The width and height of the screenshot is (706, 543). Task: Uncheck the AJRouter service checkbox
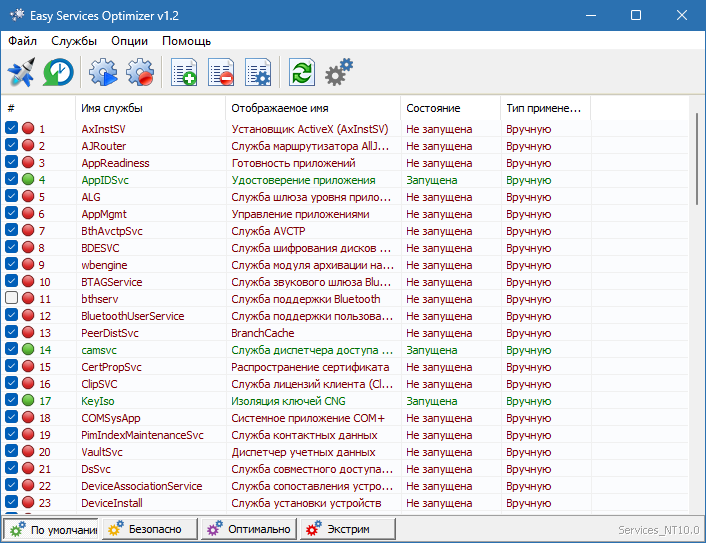[x=11, y=145]
